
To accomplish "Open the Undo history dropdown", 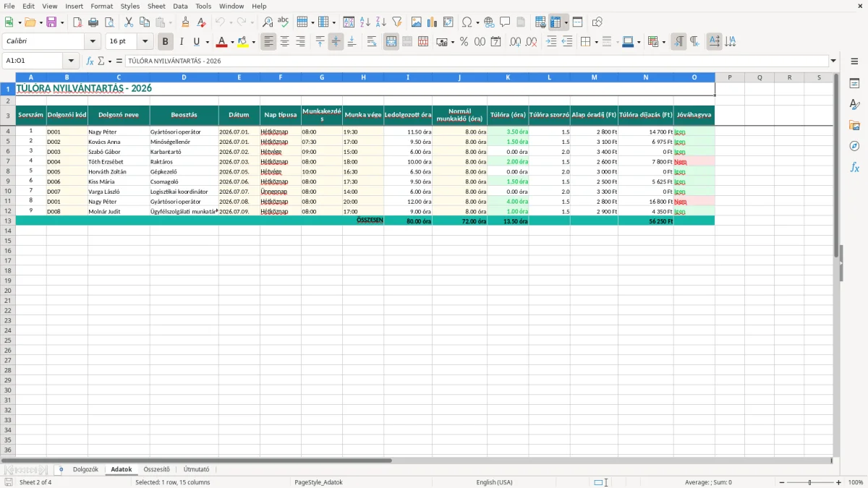I will pos(230,22).
